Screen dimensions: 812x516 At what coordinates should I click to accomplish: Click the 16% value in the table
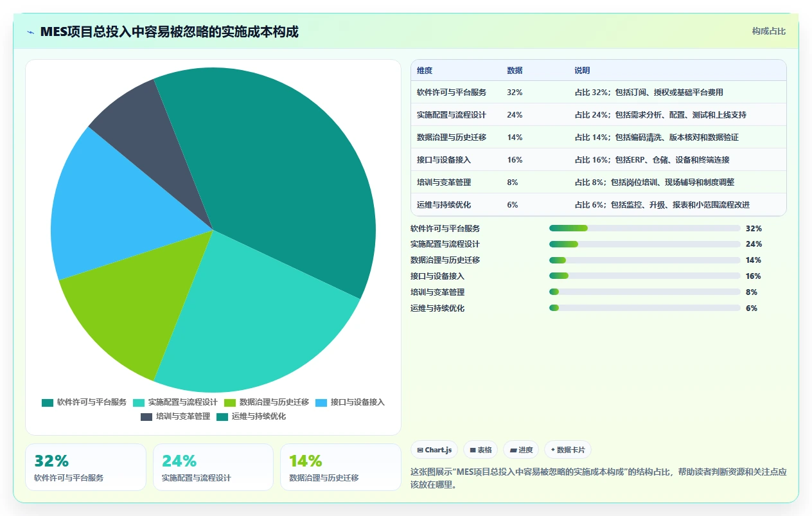pyautogui.click(x=515, y=160)
